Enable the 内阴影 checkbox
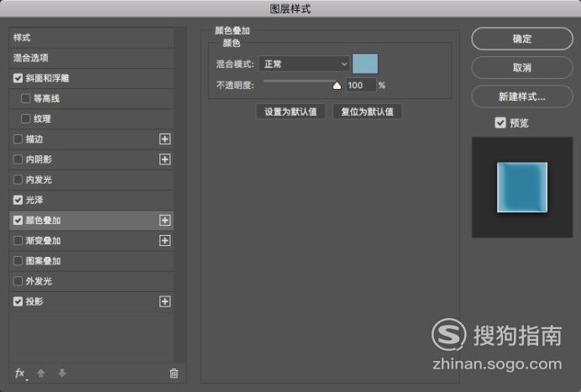Viewport: 581px width, 392px height. coord(18,159)
